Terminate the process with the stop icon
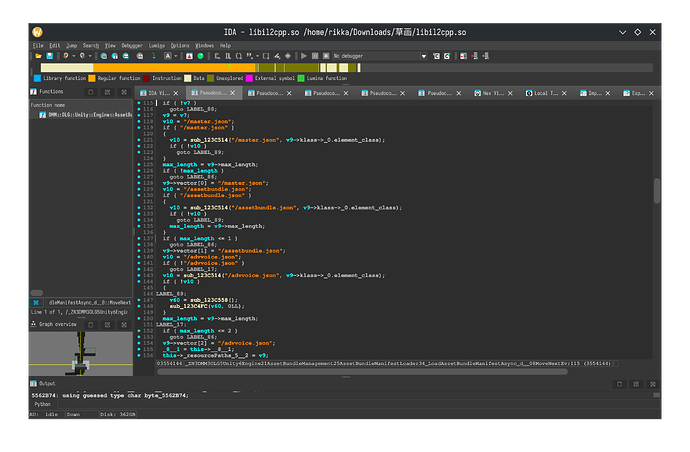The width and height of the screenshot is (690, 452). coord(326,56)
